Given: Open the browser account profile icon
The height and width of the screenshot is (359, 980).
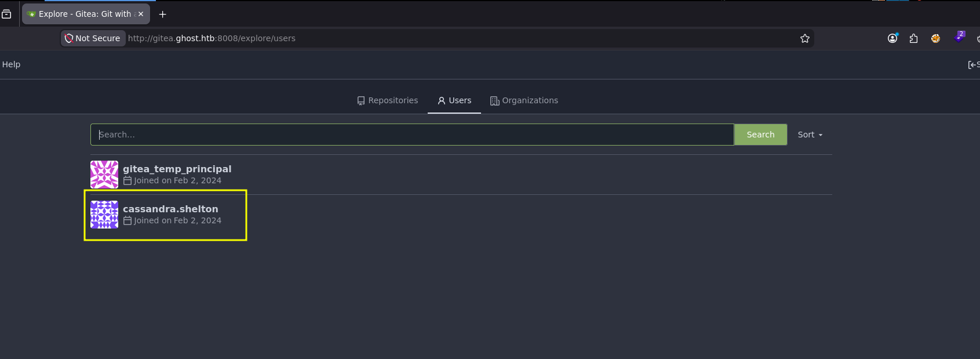Looking at the screenshot, I should 892,38.
